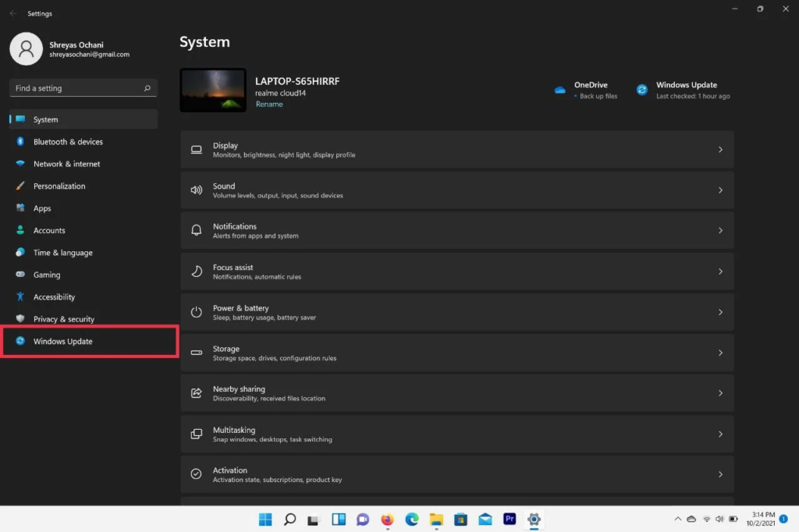Expand the Storage settings row
799x532 pixels.
point(456,353)
